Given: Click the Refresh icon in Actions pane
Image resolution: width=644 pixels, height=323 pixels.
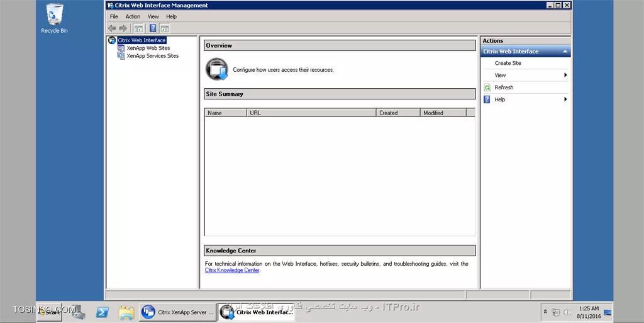Looking at the screenshot, I should [487, 88].
